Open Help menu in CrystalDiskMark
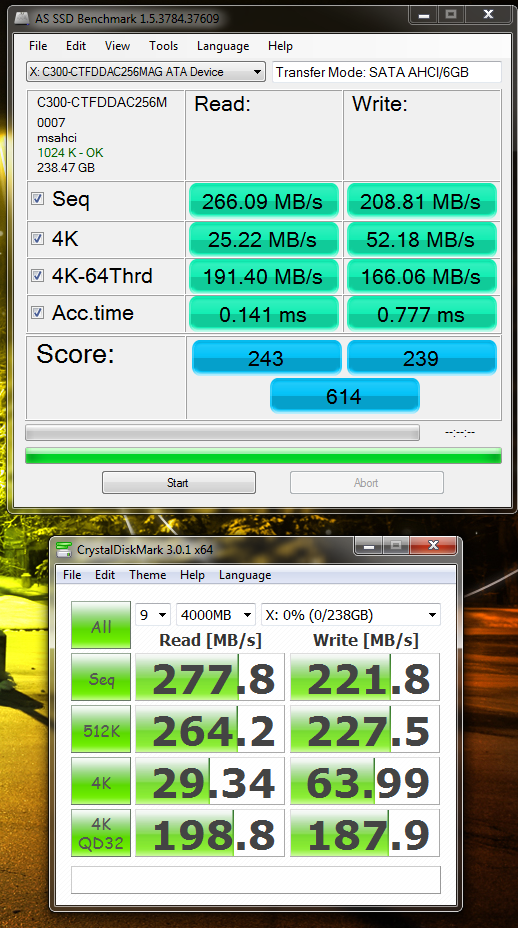This screenshot has width=518, height=928. (x=192, y=575)
